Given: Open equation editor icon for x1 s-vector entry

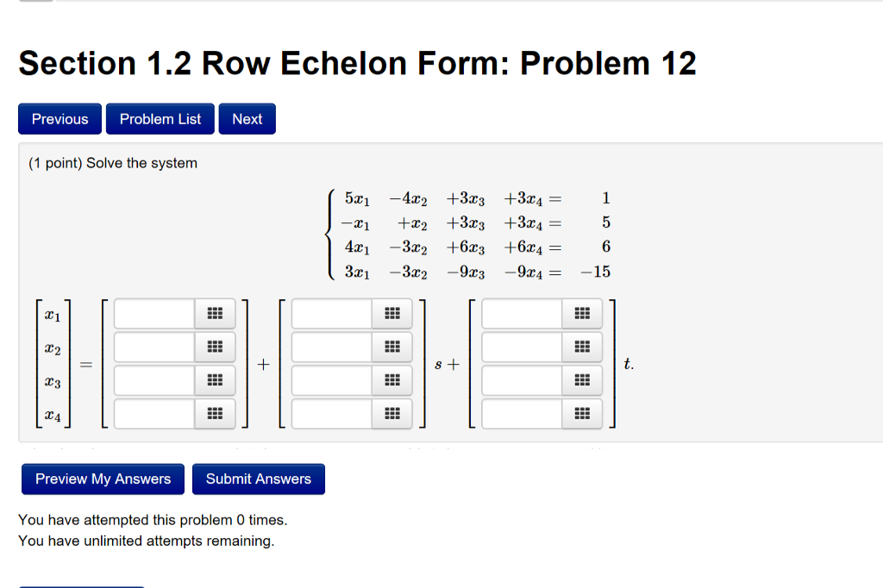Looking at the screenshot, I should click(x=392, y=313).
